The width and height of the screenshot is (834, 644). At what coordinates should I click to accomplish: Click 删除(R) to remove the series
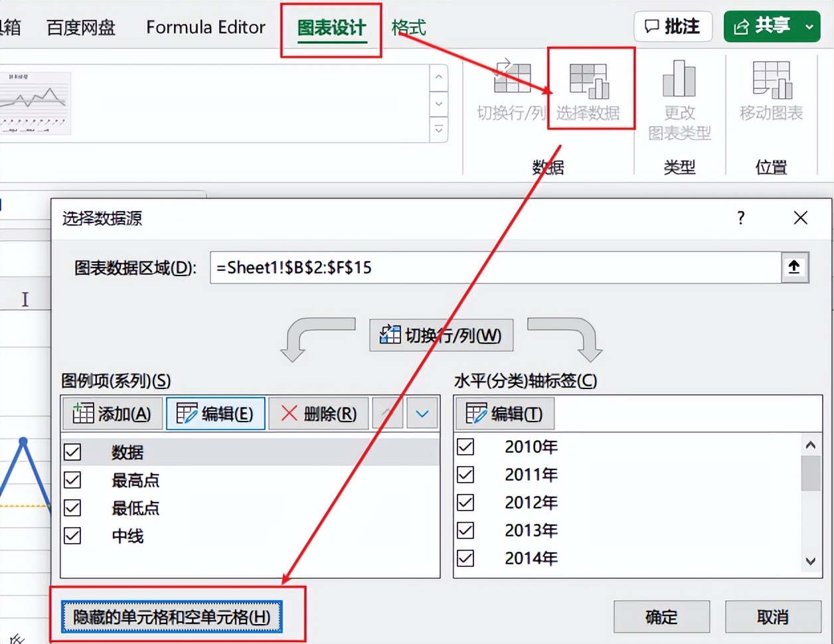click(319, 414)
